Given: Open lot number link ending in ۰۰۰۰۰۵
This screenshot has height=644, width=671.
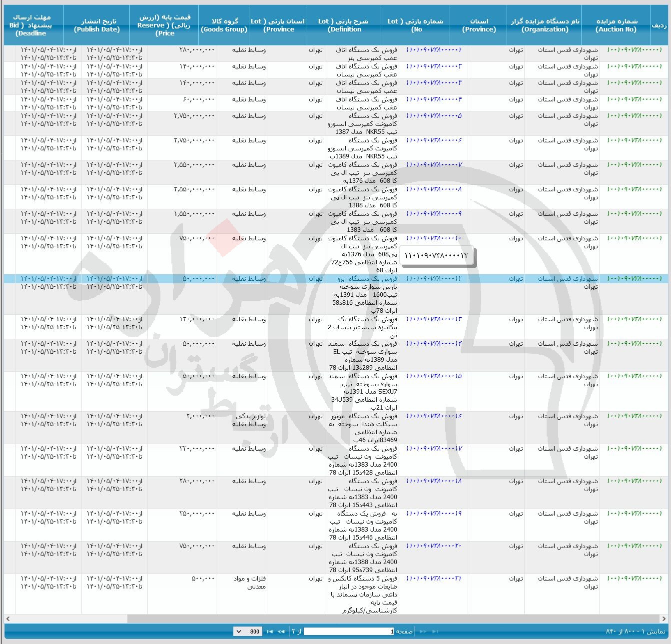Looking at the screenshot, I should click(434, 116).
